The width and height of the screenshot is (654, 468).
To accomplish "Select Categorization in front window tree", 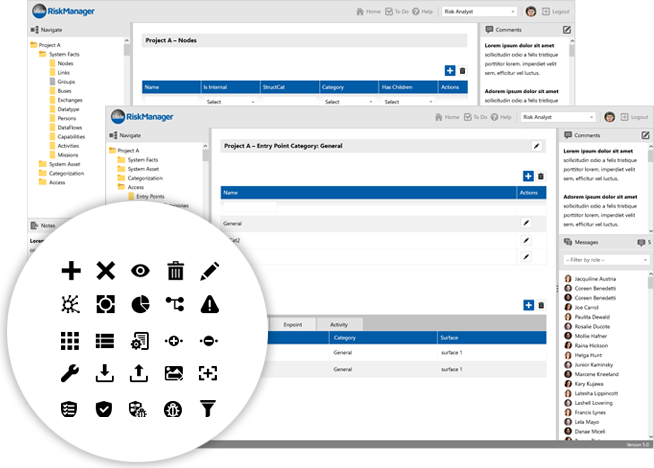I will (x=145, y=178).
